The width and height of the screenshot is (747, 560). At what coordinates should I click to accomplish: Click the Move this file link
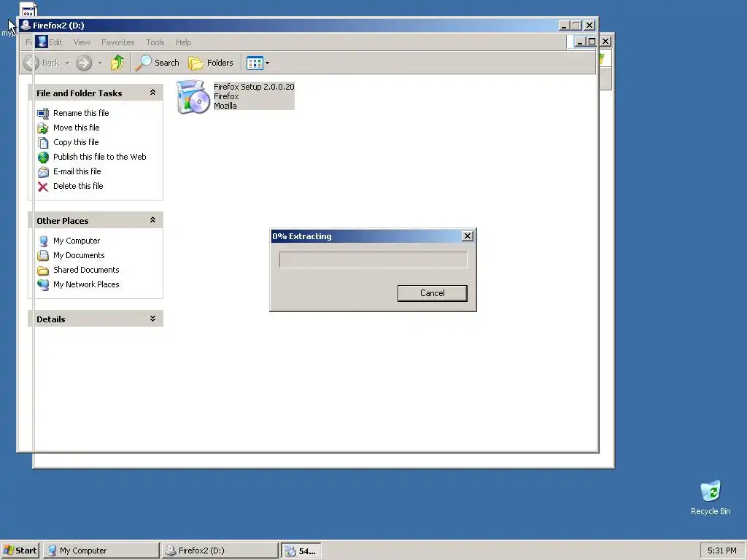coord(76,128)
